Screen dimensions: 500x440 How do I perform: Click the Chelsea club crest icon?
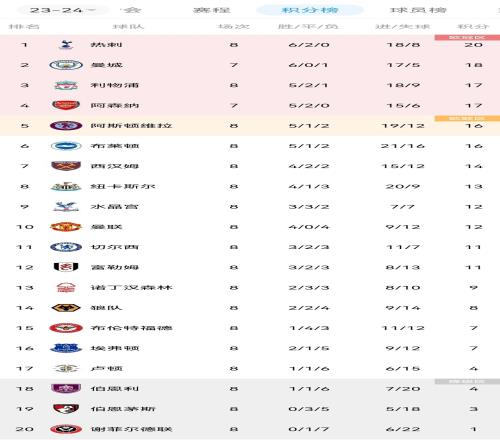tap(66, 247)
